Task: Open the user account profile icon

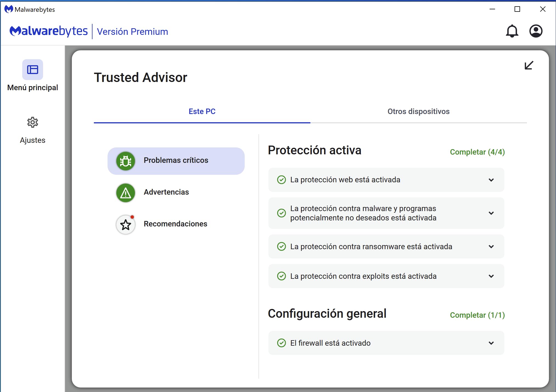Action: tap(536, 31)
